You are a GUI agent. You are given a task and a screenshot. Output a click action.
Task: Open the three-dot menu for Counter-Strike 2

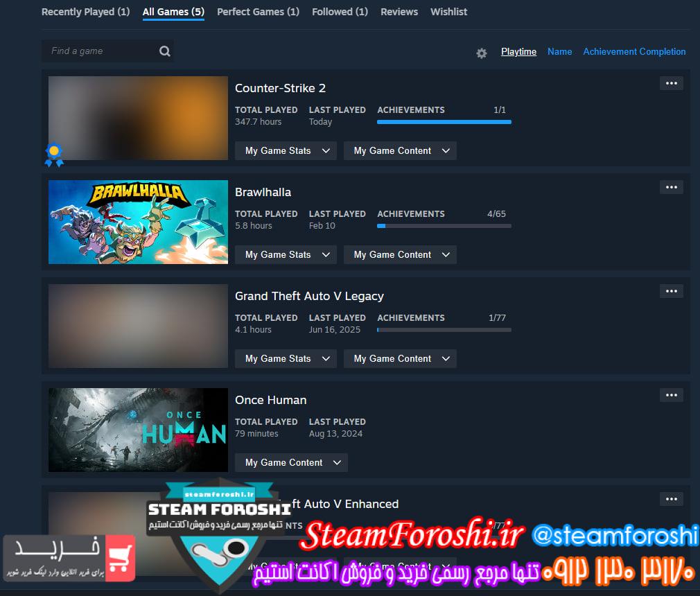(x=672, y=83)
